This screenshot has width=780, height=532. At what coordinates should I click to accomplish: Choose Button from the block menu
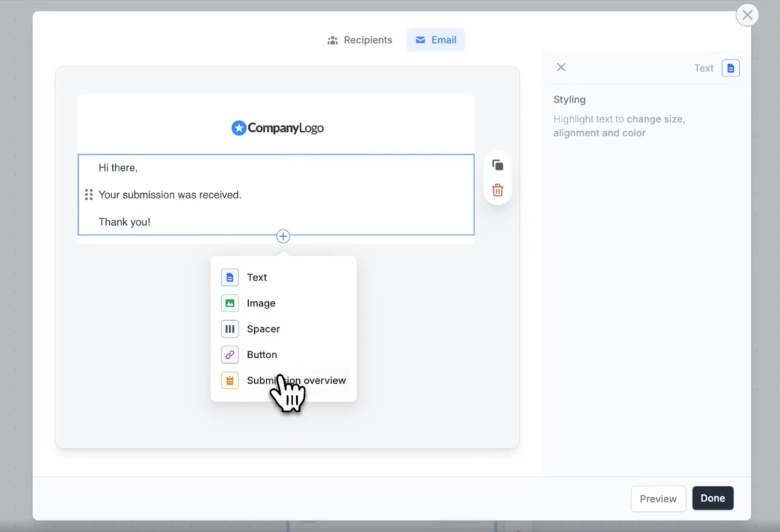pyautogui.click(x=262, y=355)
